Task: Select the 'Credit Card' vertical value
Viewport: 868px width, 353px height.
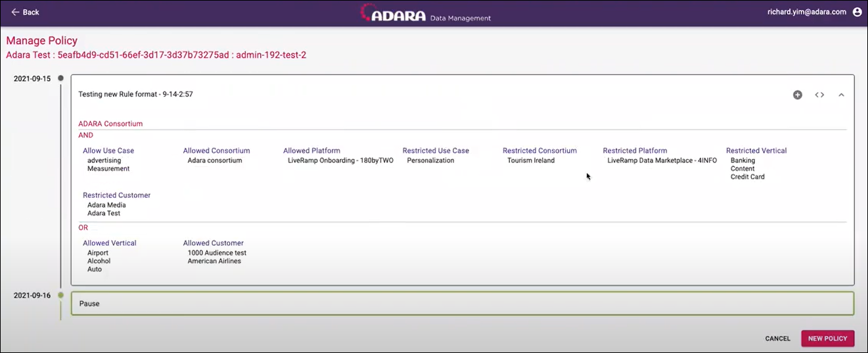Action: pos(748,176)
